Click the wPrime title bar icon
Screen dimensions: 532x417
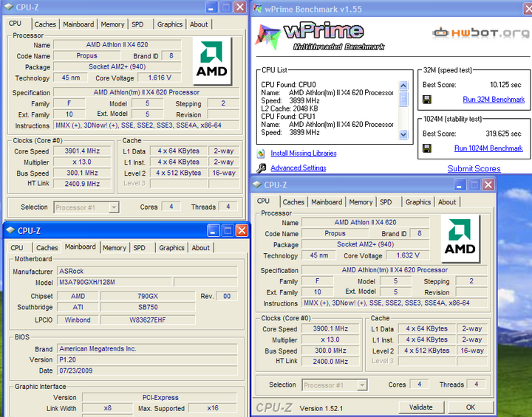point(258,8)
